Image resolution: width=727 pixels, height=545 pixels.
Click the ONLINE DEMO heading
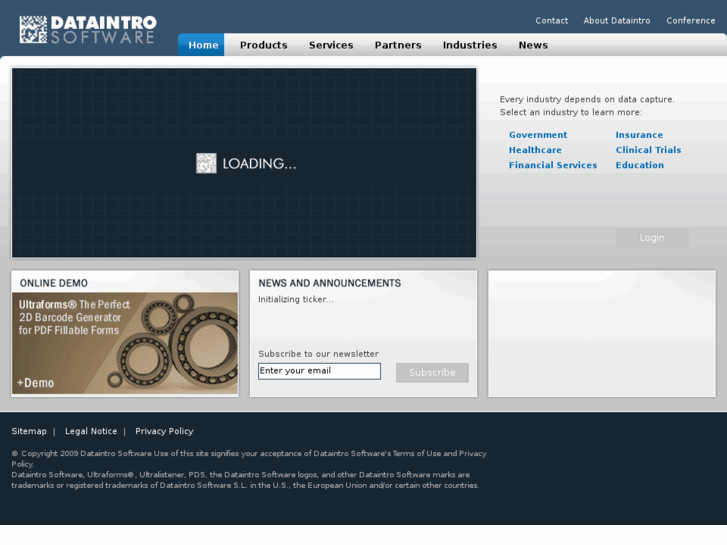[53, 283]
